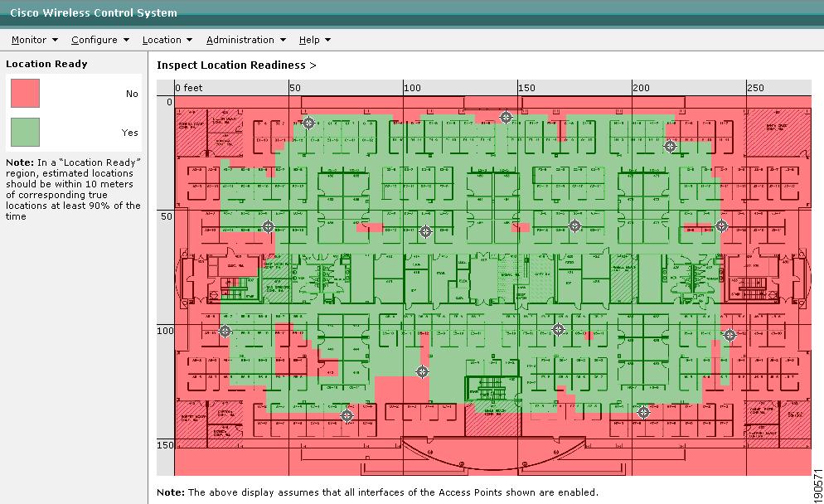The image size is (824, 504).
Task: Select leftmost access point just below vertical 50 line
Action: (268, 226)
